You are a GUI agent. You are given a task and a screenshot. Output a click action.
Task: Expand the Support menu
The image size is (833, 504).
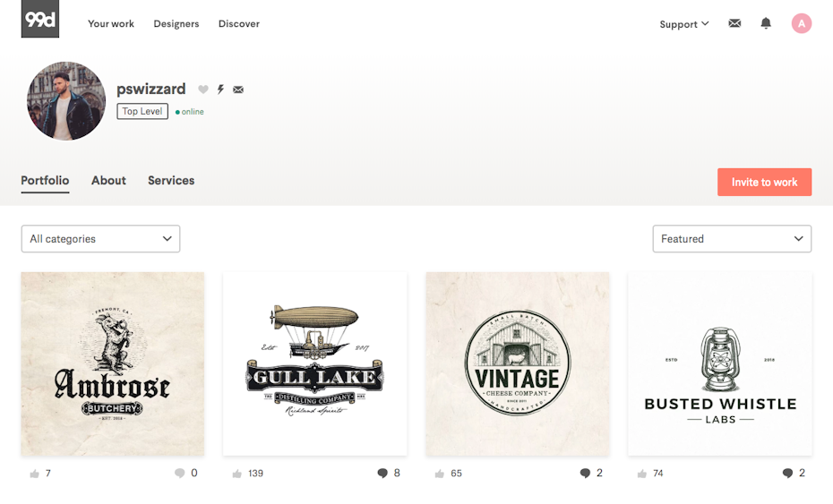[x=684, y=24]
